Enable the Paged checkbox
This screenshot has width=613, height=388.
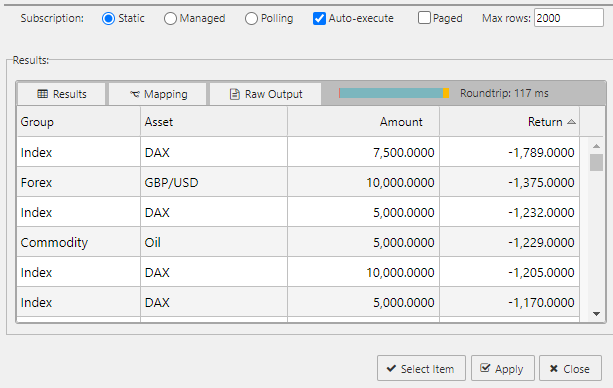tap(424, 18)
